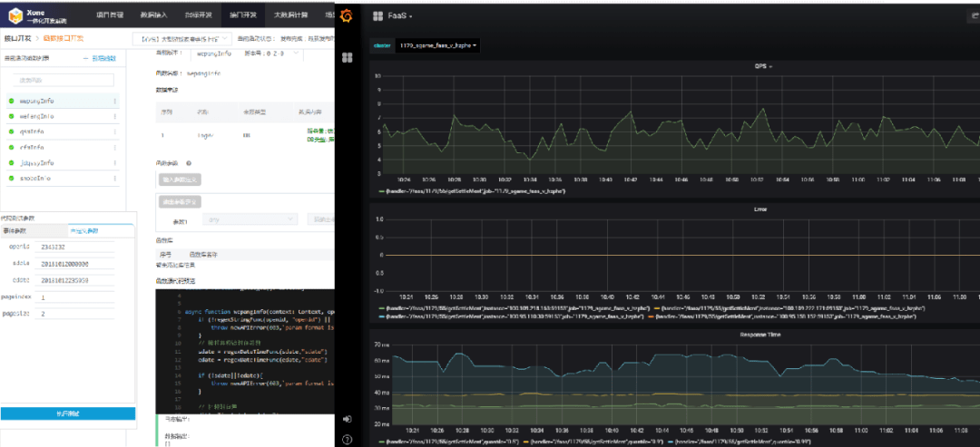Image resolution: width=980 pixels, height=447 pixels.
Task: Click the dashboard grid icon beside FaaS
Action: coord(376,16)
